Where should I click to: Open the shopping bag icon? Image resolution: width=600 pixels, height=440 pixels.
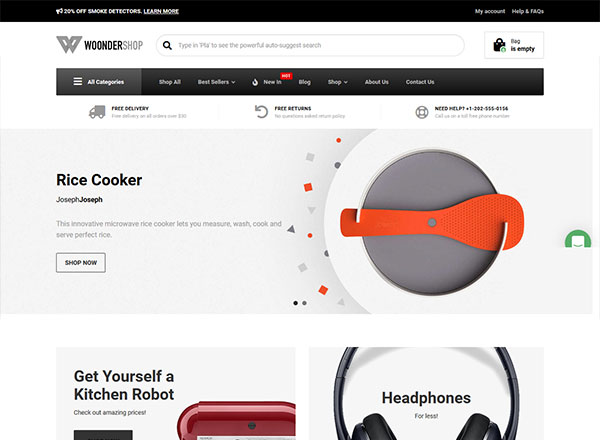coord(499,45)
